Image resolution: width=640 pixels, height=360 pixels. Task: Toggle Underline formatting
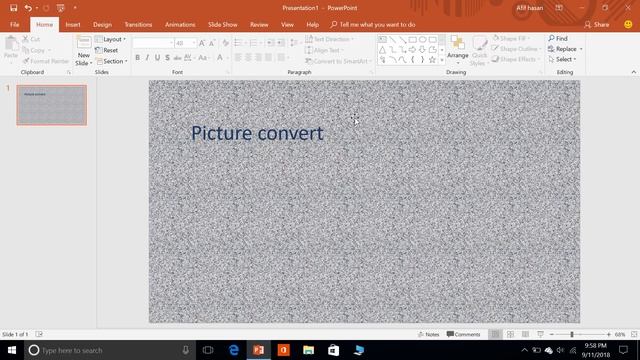[x=157, y=58]
